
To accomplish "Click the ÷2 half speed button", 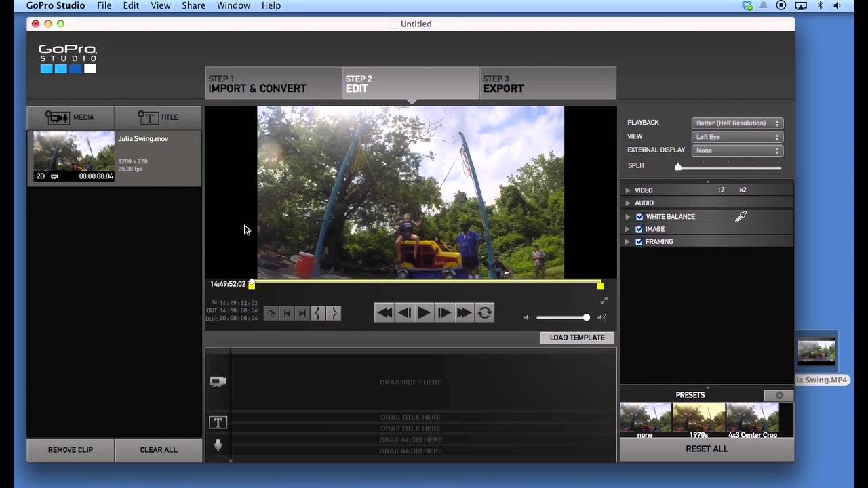I will click(x=721, y=190).
